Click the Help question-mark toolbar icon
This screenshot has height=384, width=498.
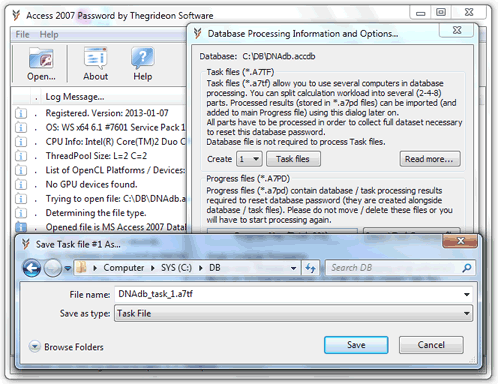coord(143,64)
